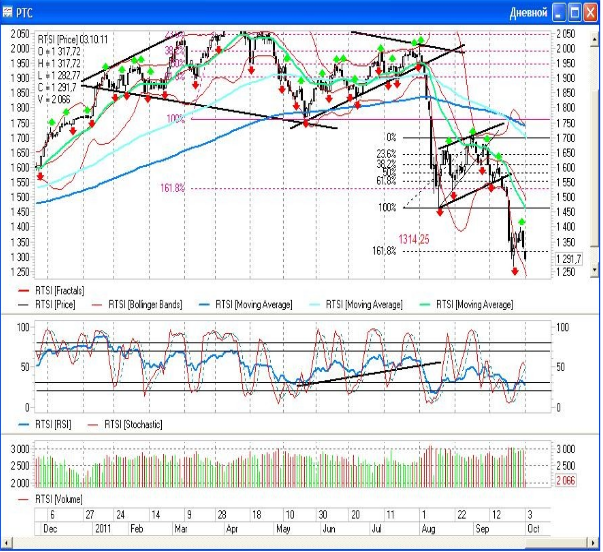603x552 pixels.
Task: Close the PTC chart window
Action: pos(591,13)
